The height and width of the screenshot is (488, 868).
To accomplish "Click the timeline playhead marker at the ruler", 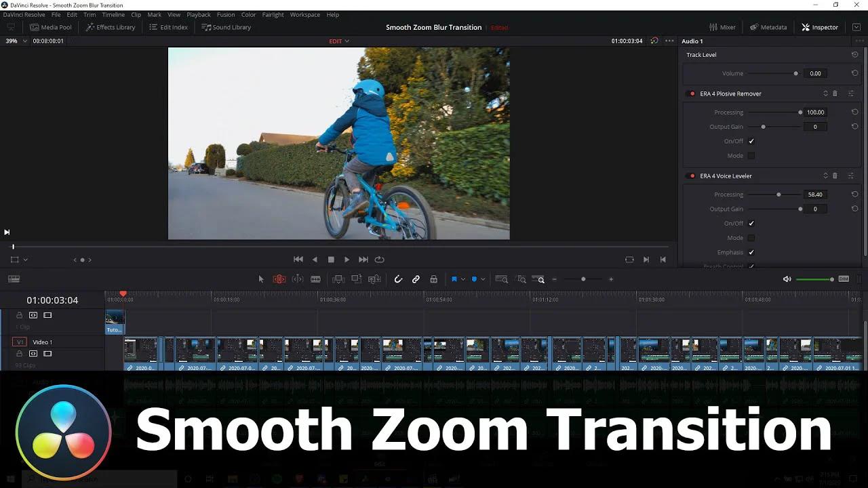I will (123, 293).
